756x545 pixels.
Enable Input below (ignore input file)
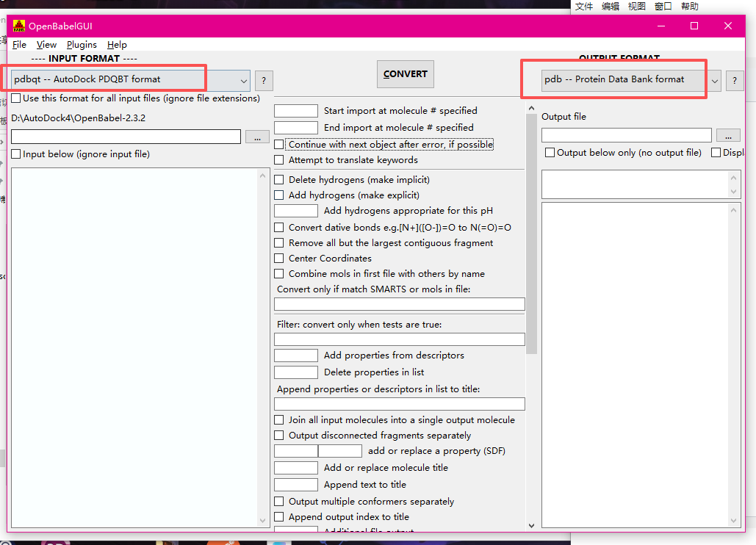[x=16, y=154]
